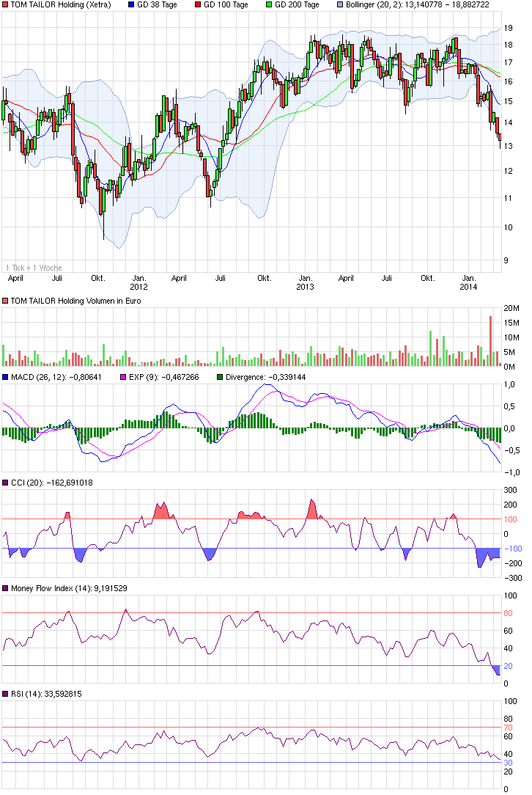The height and width of the screenshot is (795, 532).
Task: Click the red 80 level on Money Flow axis
Action: [507, 613]
